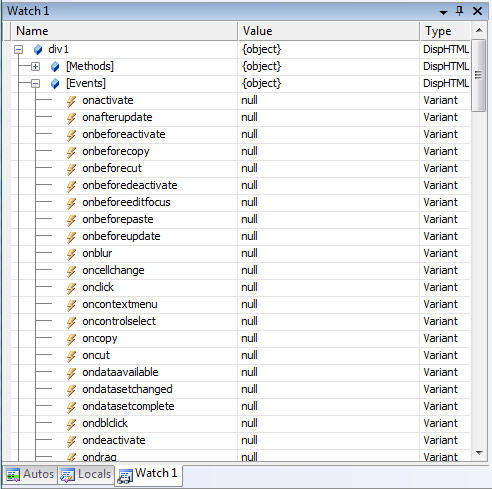Click the blue cube icon next to div1
Image resolution: width=492 pixels, height=489 pixels.
[38, 50]
